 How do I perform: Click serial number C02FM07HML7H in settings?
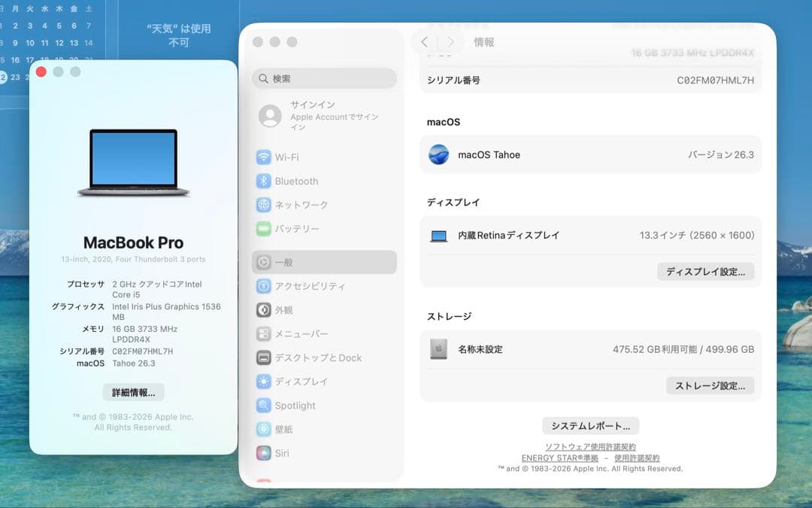[715, 81]
